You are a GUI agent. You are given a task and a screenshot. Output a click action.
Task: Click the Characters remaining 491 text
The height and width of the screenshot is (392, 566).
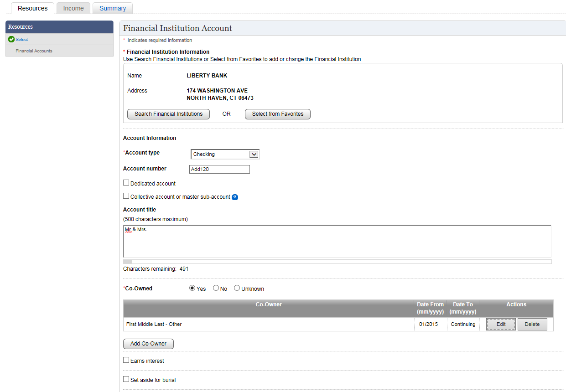[x=156, y=269]
